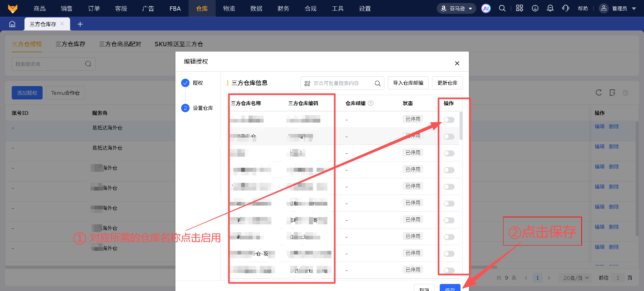Enable the third warehouse row toggle
Screen dimensions: 644x291
coord(449,153)
